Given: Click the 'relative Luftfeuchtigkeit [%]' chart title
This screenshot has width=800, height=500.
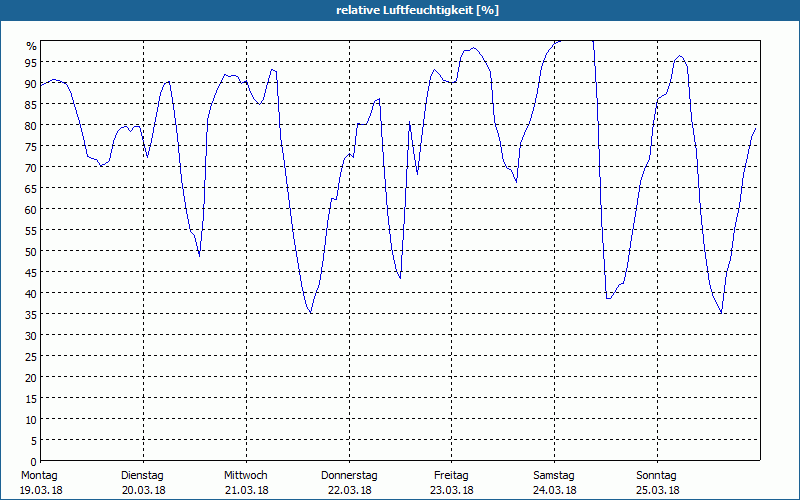Looking at the screenshot, I should (417, 10).
